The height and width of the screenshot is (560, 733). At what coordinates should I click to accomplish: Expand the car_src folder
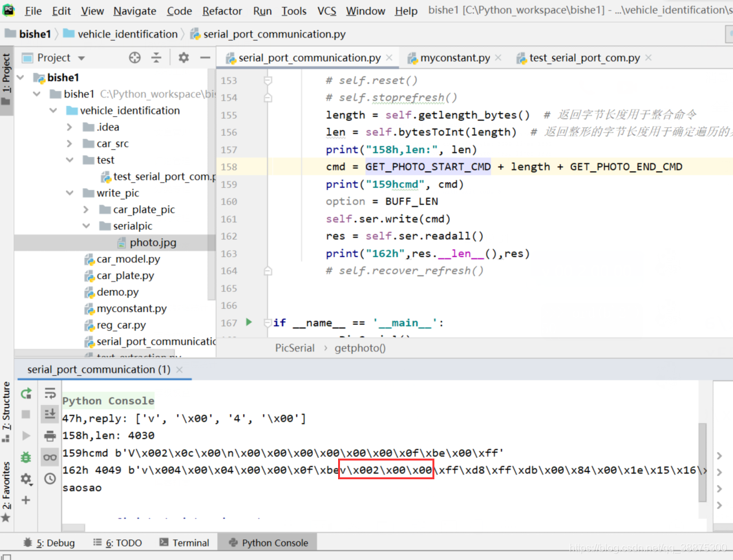click(70, 143)
